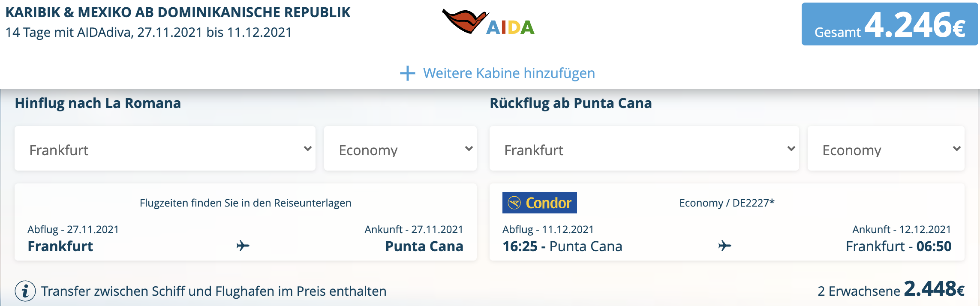Viewport: 980px width, 306px height.
Task: Click the 'Weitere Kabine hinzufügen' link
Action: [509, 73]
